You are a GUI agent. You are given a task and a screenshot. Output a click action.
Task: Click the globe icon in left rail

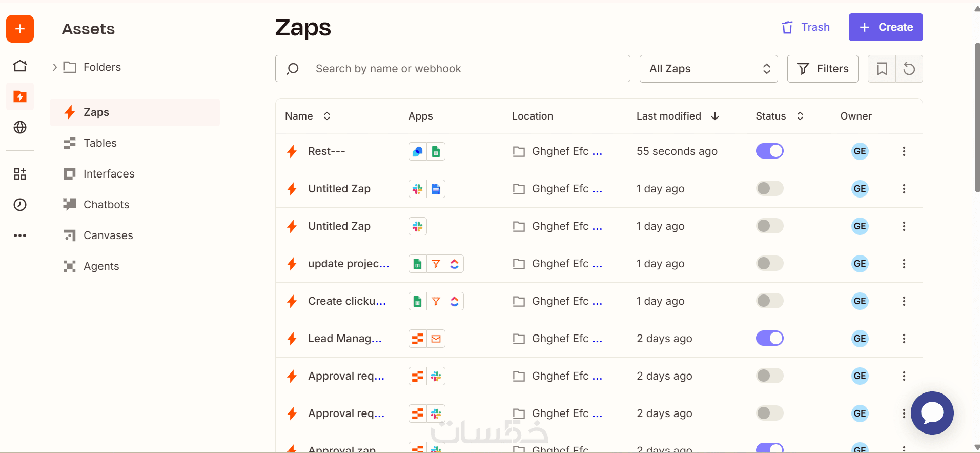[x=20, y=127]
